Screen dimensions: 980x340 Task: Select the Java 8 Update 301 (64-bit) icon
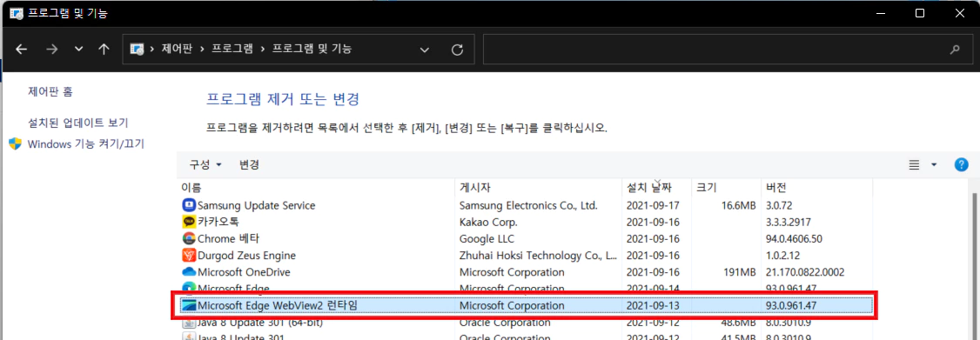point(189,323)
